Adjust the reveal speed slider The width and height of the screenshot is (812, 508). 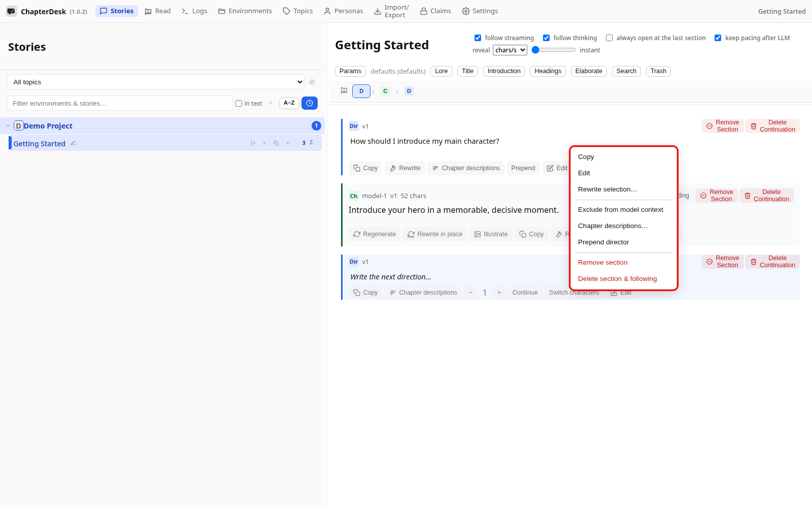point(554,50)
